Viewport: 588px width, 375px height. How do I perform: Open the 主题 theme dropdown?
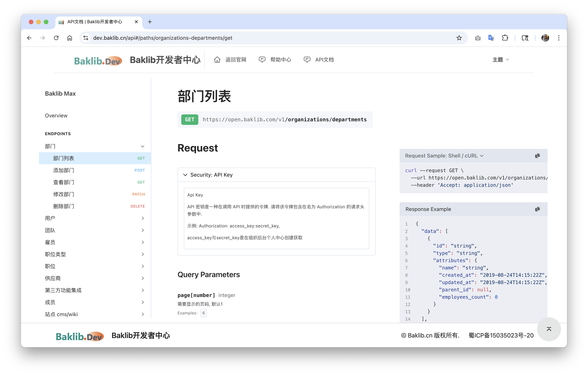[x=501, y=60]
